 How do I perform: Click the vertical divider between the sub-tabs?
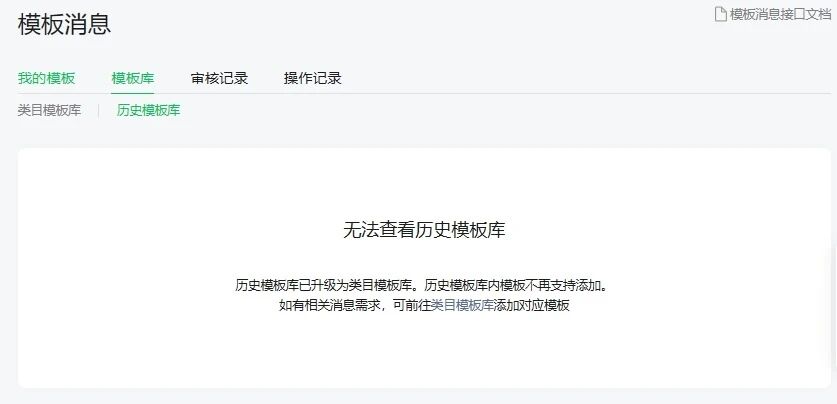(x=99, y=111)
